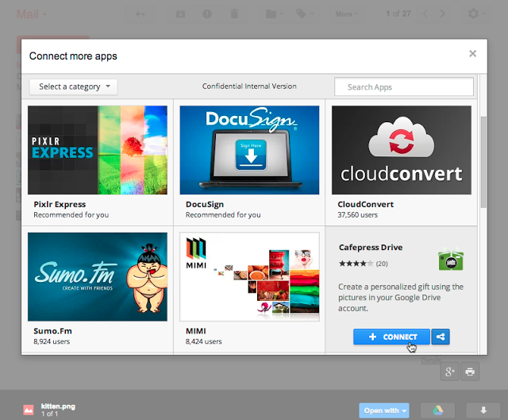This screenshot has height=420, width=508.
Task: Click the trash delete icon in Mail toolbar
Action: coord(234,14)
